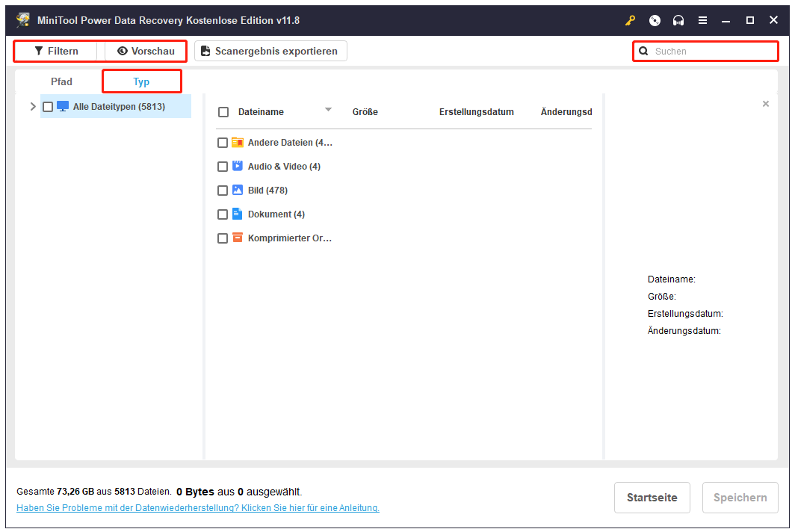Open the bootable media disc icon
The width and height of the screenshot is (795, 532).
coord(655,20)
